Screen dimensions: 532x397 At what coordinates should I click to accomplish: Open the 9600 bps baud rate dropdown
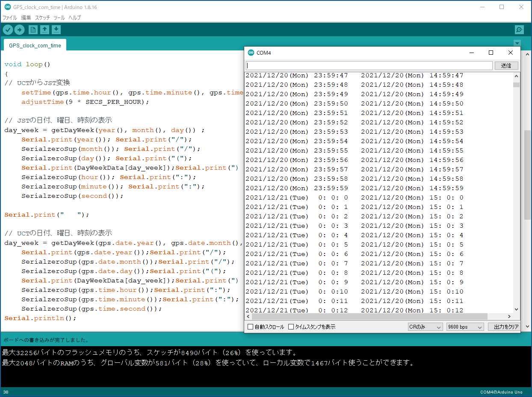pyautogui.click(x=465, y=326)
